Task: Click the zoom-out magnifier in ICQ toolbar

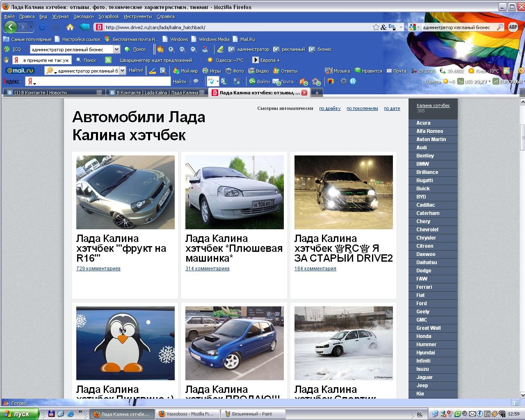Action: pyautogui.click(x=193, y=49)
